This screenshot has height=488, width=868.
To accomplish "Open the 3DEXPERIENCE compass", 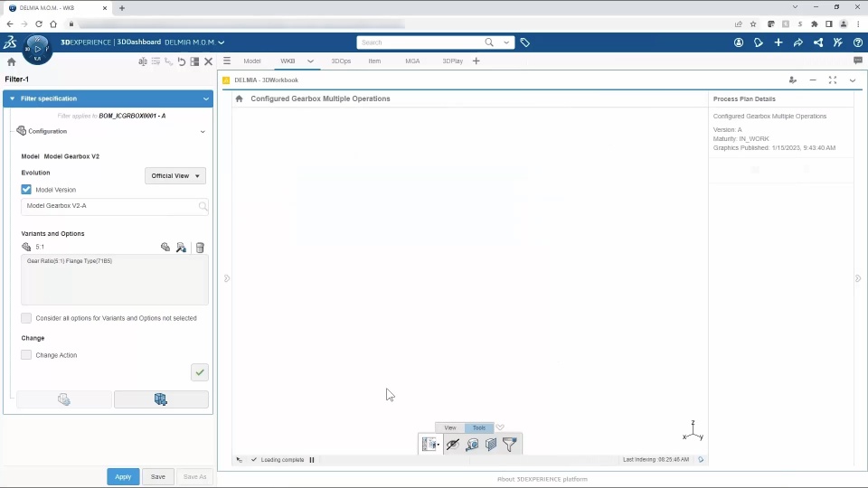I will tap(38, 49).
